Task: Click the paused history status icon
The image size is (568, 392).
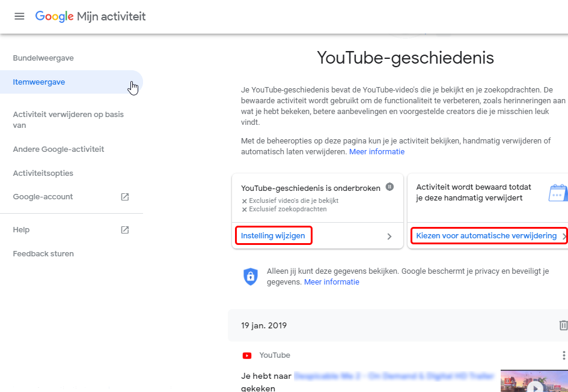Action: point(390,187)
